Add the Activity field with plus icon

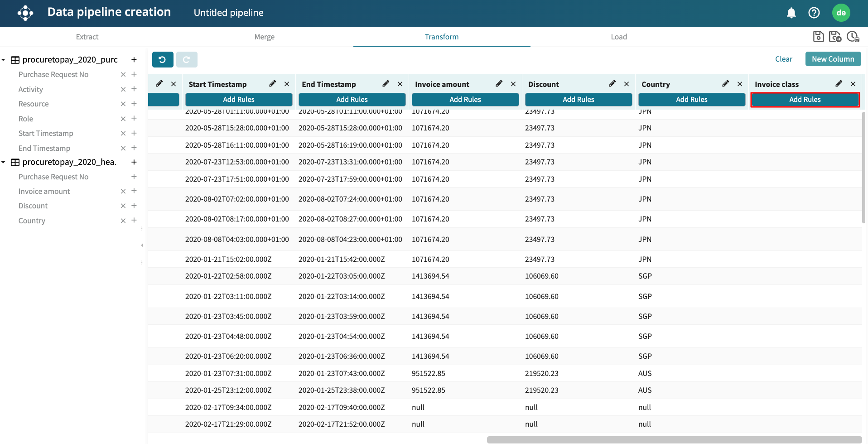(x=134, y=89)
